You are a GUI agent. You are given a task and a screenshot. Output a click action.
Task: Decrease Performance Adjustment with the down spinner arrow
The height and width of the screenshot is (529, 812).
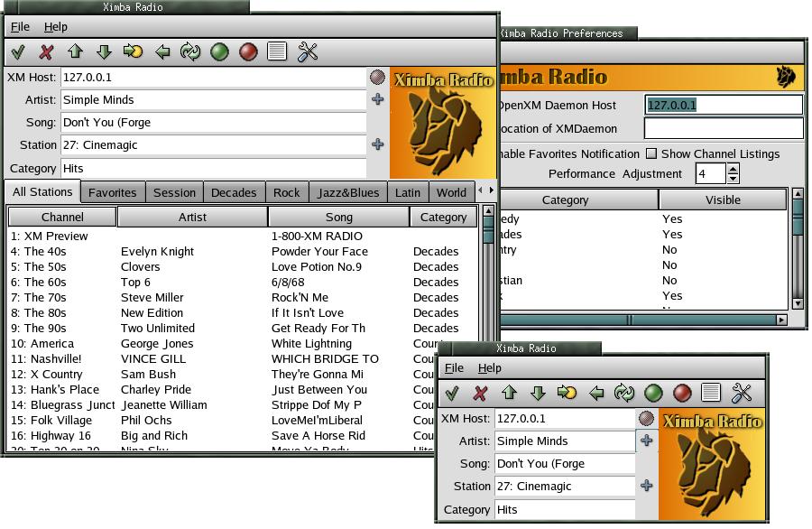(734, 179)
